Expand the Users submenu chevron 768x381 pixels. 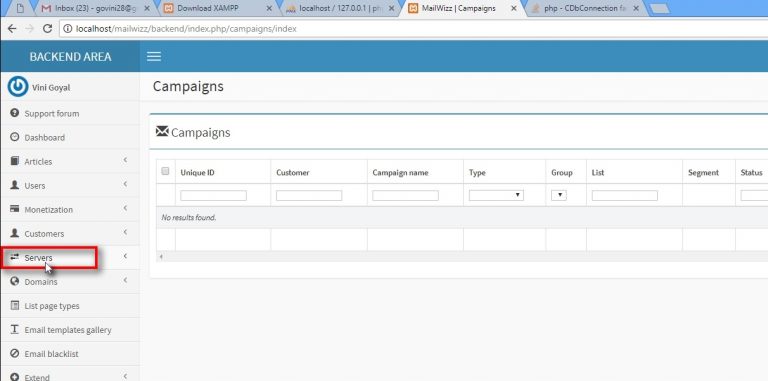coord(125,184)
